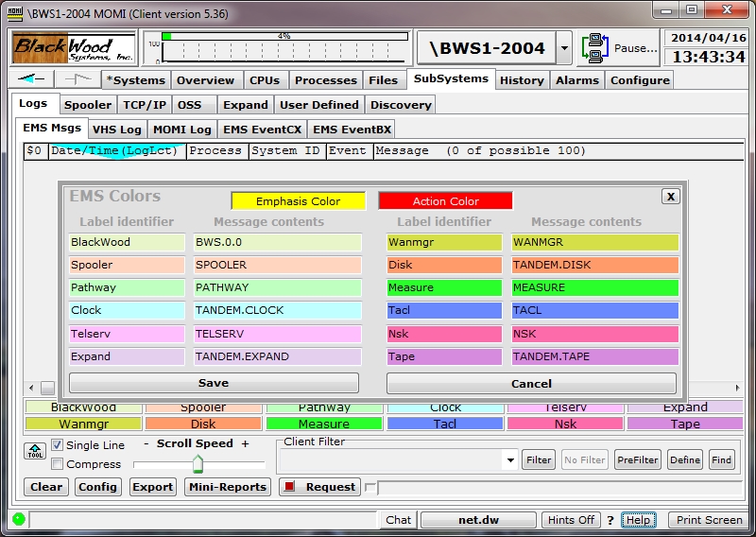Click the Tool icon button
The width and height of the screenshot is (756, 537).
pyautogui.click(x=34, y=452)
